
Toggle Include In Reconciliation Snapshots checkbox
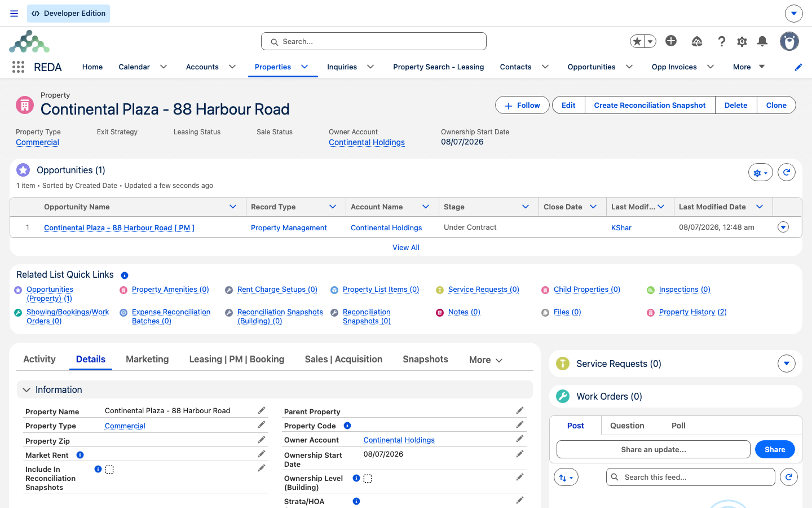click(x=109, y=470)
